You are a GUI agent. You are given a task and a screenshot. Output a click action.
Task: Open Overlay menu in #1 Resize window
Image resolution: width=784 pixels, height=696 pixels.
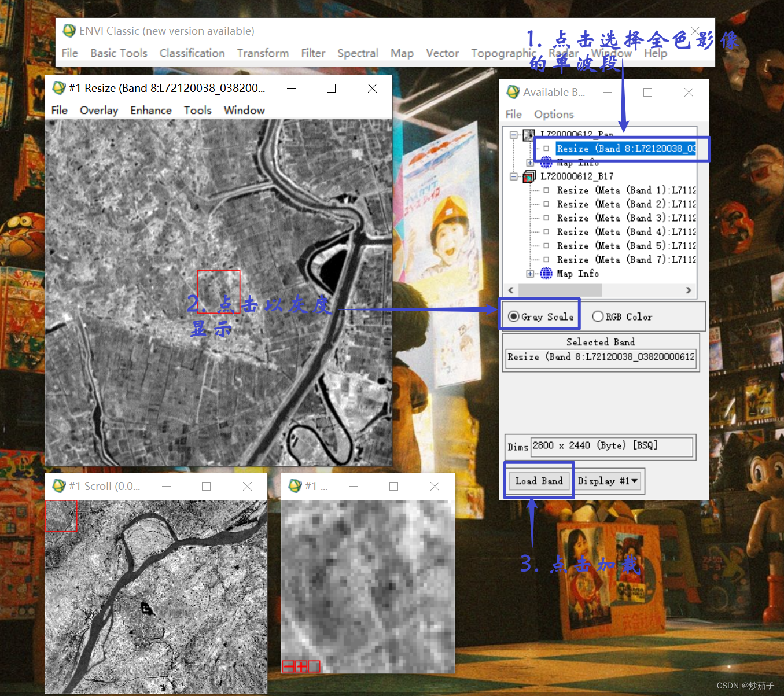coord(99,110)
